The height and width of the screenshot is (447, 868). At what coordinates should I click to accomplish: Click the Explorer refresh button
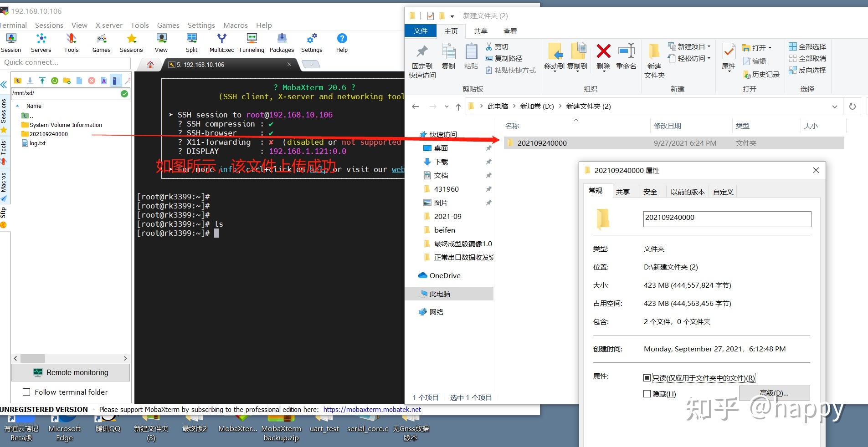coord(852,107)
